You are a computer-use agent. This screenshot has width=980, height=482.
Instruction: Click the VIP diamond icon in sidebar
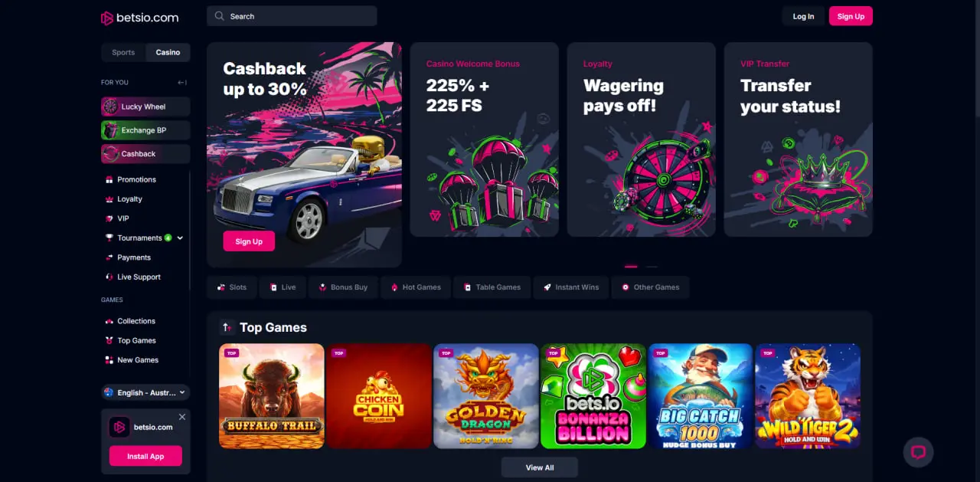[109, 218]
